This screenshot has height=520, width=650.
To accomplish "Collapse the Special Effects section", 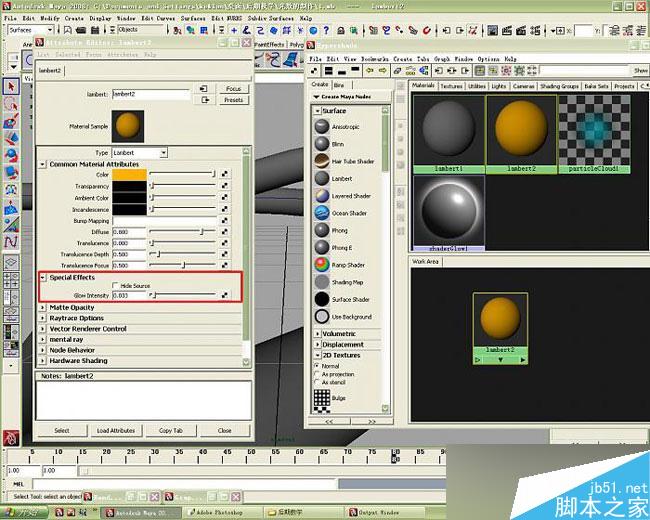I will (42, 277).
